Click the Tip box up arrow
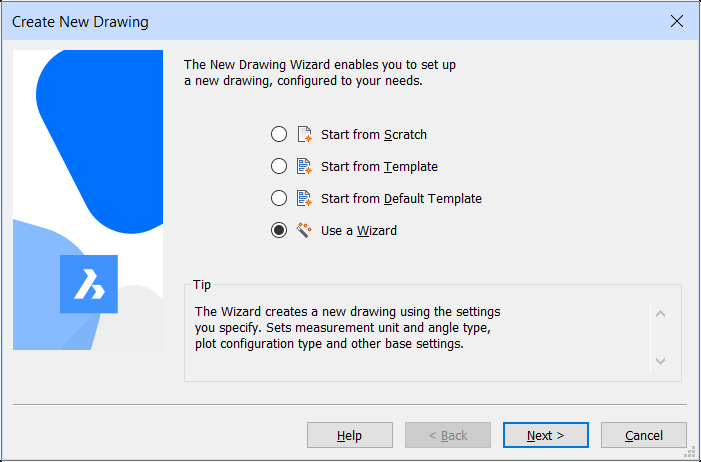This screenshot has width=701, height=462. (x=660, y=314)
